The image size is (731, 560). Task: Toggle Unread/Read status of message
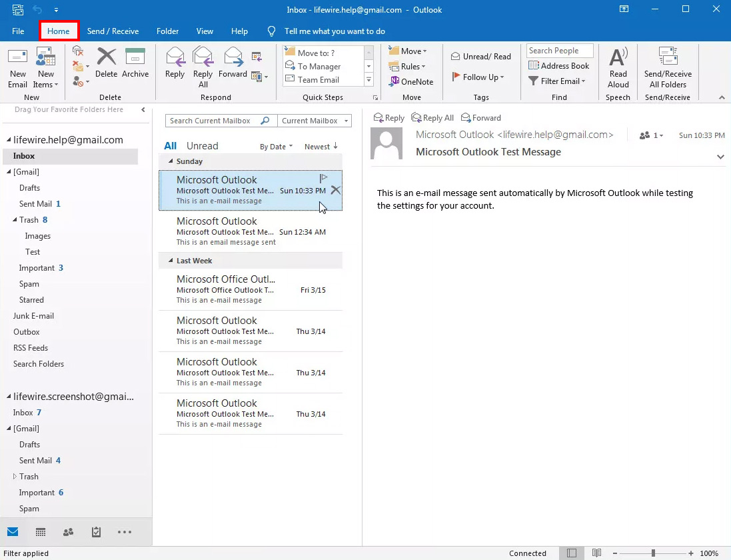[x=481, y=57]
